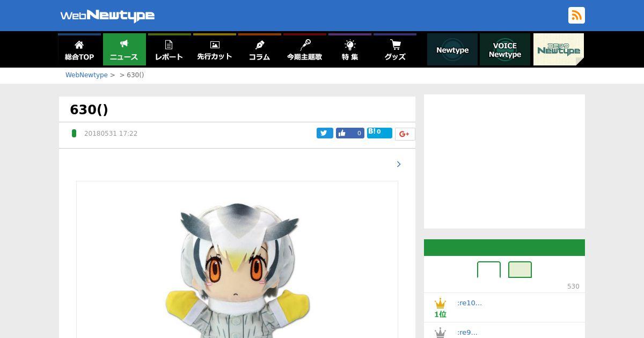The image size is (644, 338).
Task: Click the WebNewtype logo in the header
Action: click(x=107, y=16)
